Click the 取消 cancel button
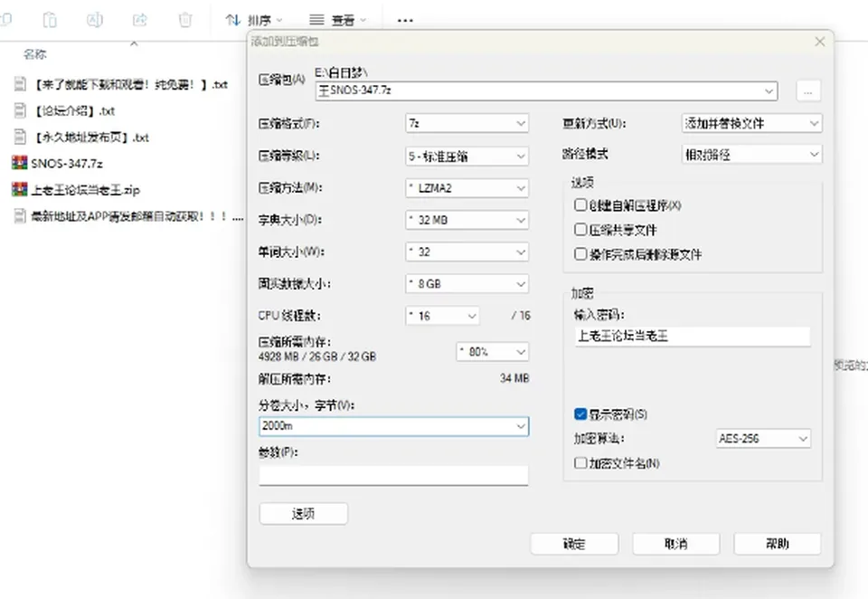Viewport: 868px width, 599px height. click(676, 544)
